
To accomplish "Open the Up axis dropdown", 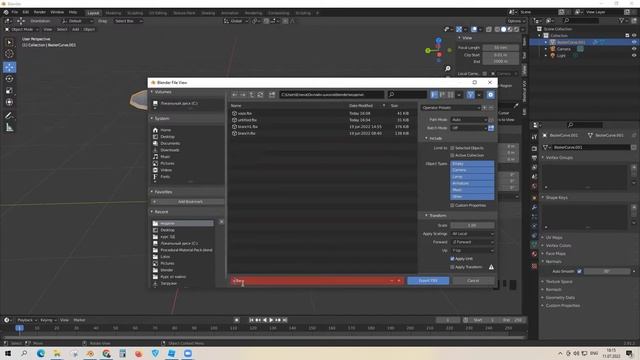I will (x=472, y=250).
